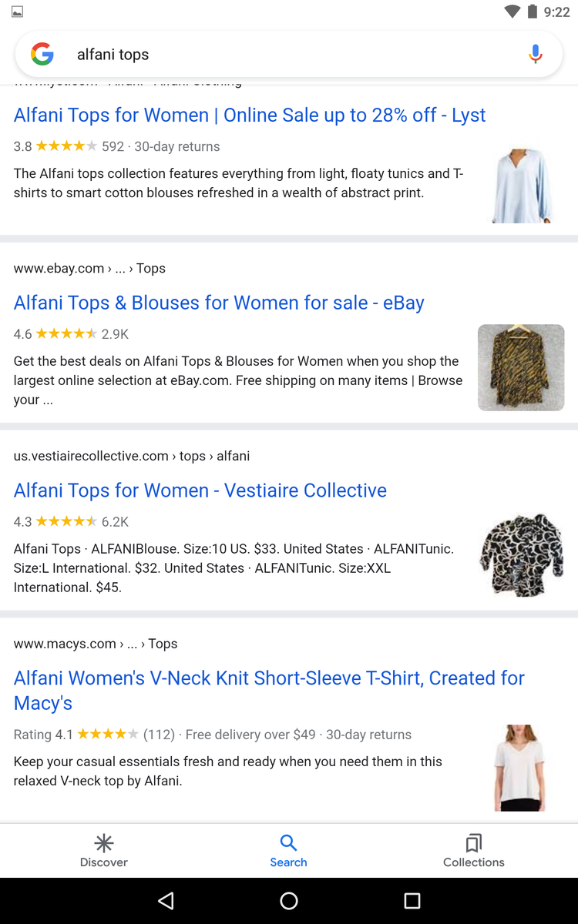Viewport: 578px width, 924px height.
Task: Tap the Google logo icon
Action: point(42,55)
